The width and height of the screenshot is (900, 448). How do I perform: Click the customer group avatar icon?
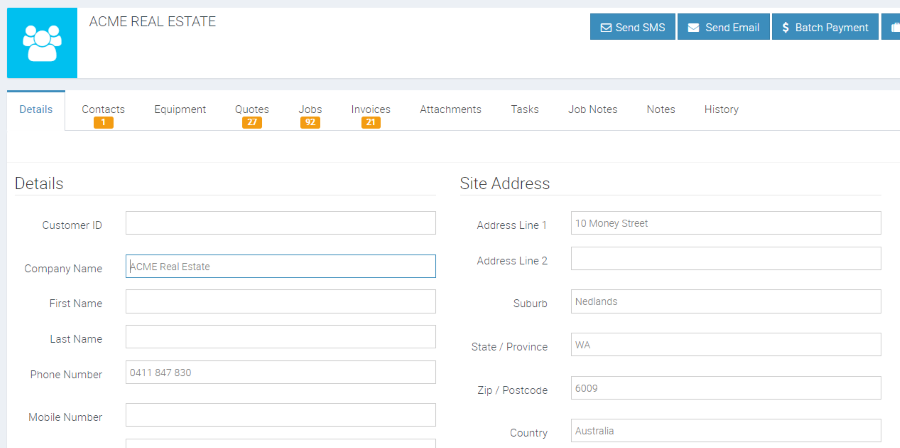tap(42, 43)
